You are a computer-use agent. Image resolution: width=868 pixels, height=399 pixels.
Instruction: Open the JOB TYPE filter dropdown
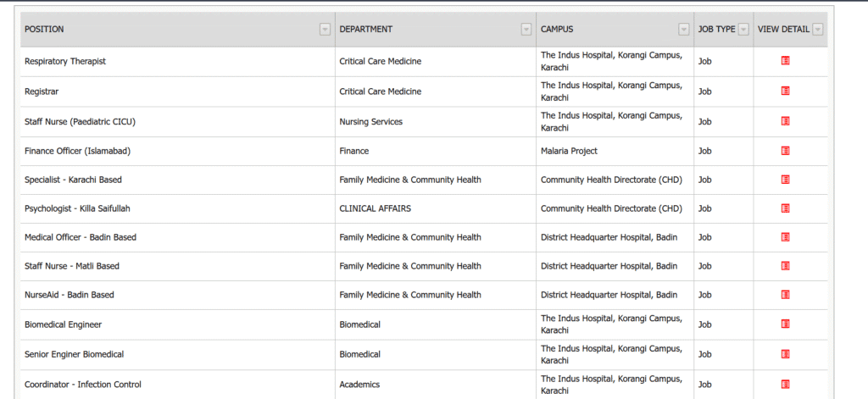[x=743, y=30]
